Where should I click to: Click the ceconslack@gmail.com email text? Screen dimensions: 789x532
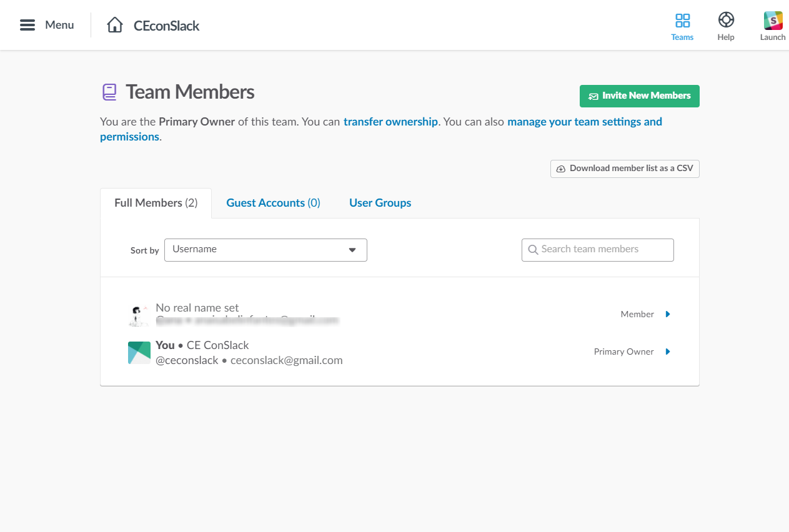click(x=287, y=360)
